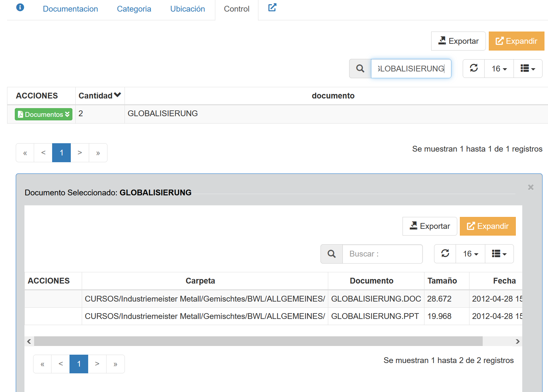Open inner columns list dropdown
The height and width of the screenshot is (392, 548).
pos(499,254)
